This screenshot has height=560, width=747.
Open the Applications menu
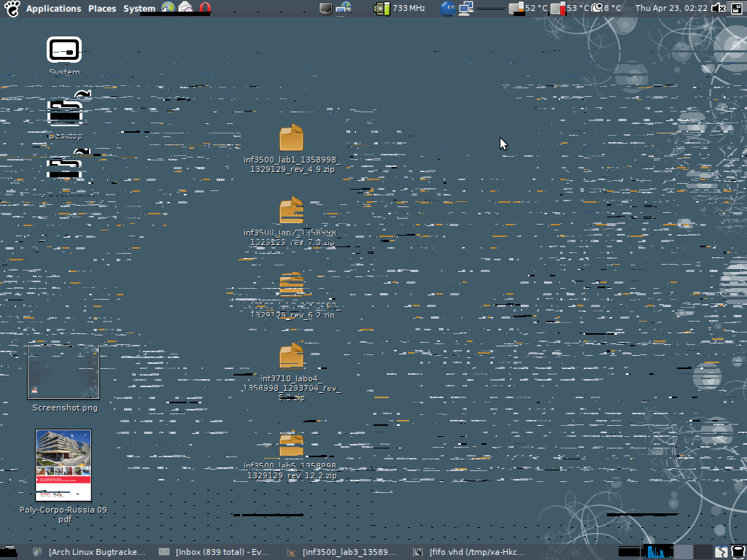(53, 9)
